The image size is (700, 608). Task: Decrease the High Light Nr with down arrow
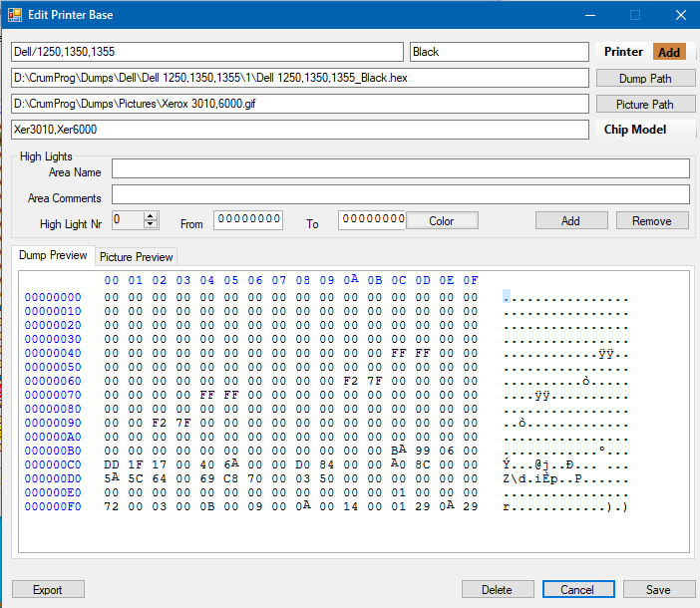[151, 224]
